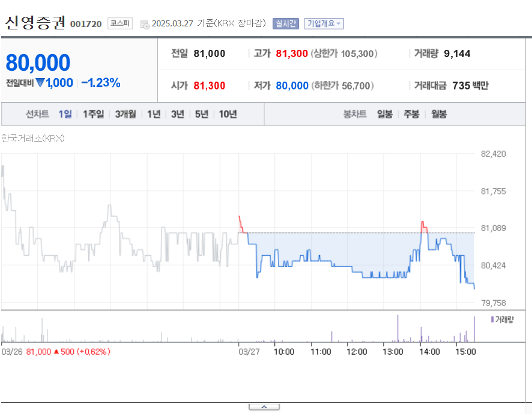Click the −1.23% change value
Image resolution: width=532 pixels, height=414 pixels.
(101, 83)
